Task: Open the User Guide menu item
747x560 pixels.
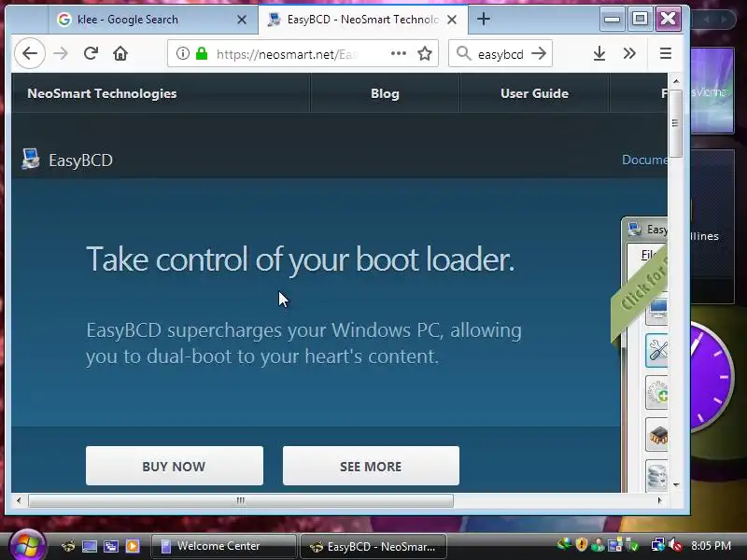Action: 534,93
